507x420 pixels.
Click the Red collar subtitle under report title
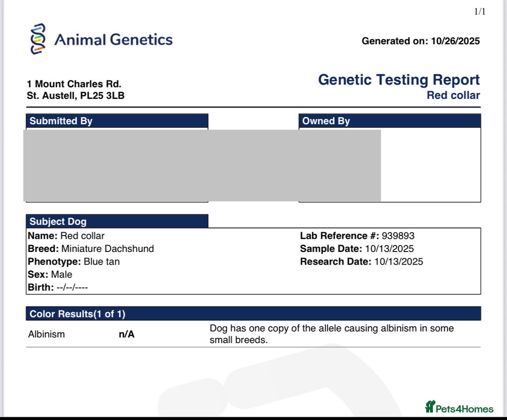point(453,95)
